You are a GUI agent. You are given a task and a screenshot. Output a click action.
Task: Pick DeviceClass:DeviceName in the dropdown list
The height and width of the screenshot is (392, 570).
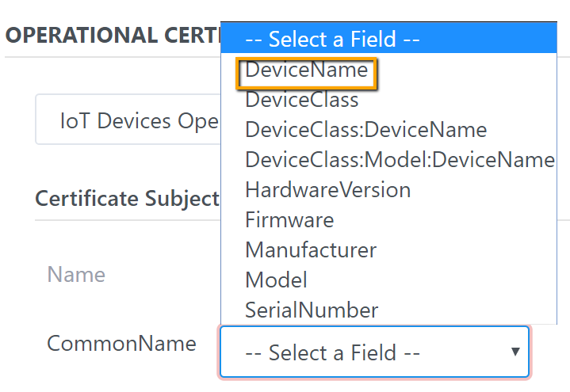click(x=365, y=129)
